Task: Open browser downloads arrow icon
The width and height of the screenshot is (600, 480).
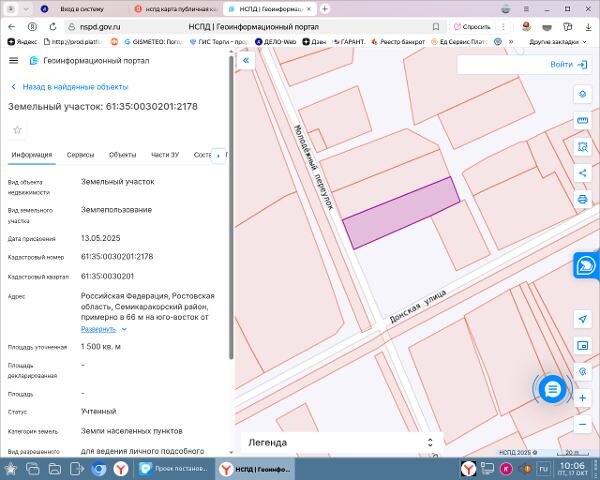Action: [589, 27]
